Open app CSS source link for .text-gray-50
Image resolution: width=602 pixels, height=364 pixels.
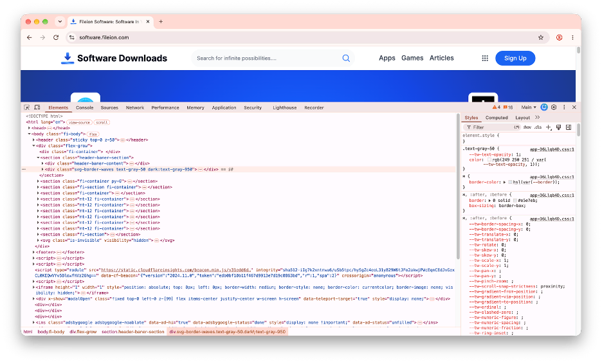552,149
